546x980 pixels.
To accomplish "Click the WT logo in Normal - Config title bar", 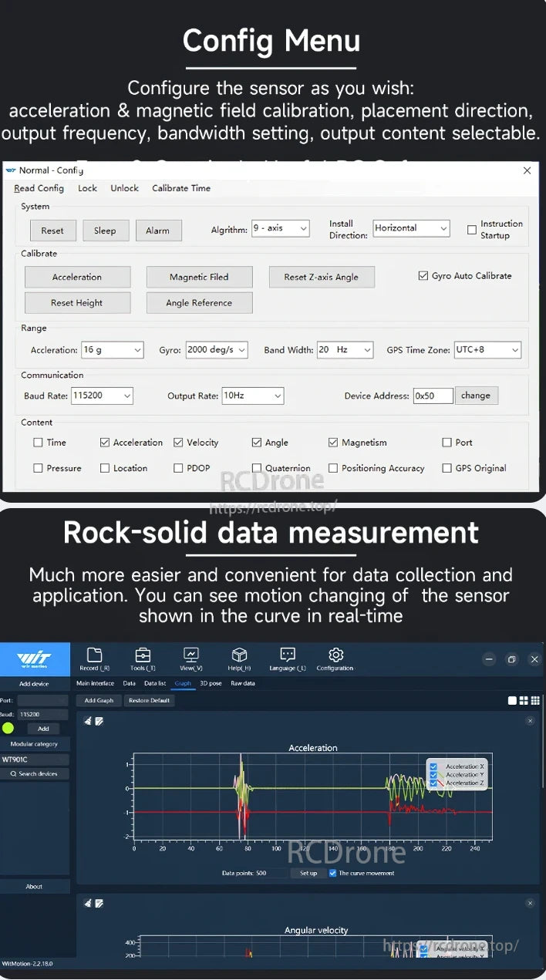I will click(x=11, y=170).
